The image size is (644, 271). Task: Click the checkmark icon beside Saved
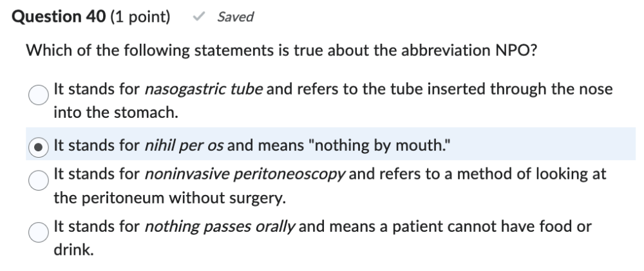tap(200, 17)
